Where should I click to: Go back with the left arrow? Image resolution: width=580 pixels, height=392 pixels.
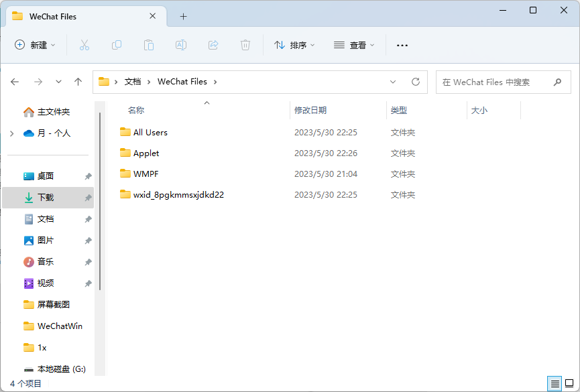15,82
